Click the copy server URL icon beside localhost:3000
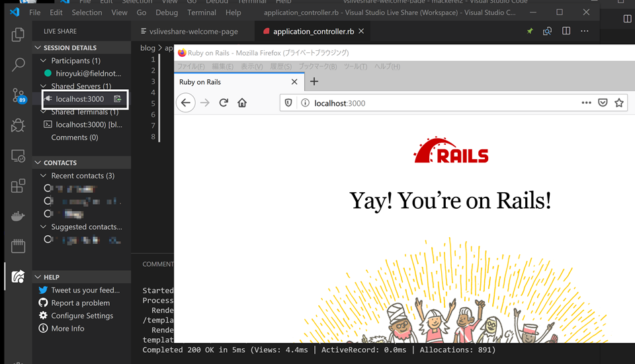Screen dimensions: 635x364 [x=118, y=98]
